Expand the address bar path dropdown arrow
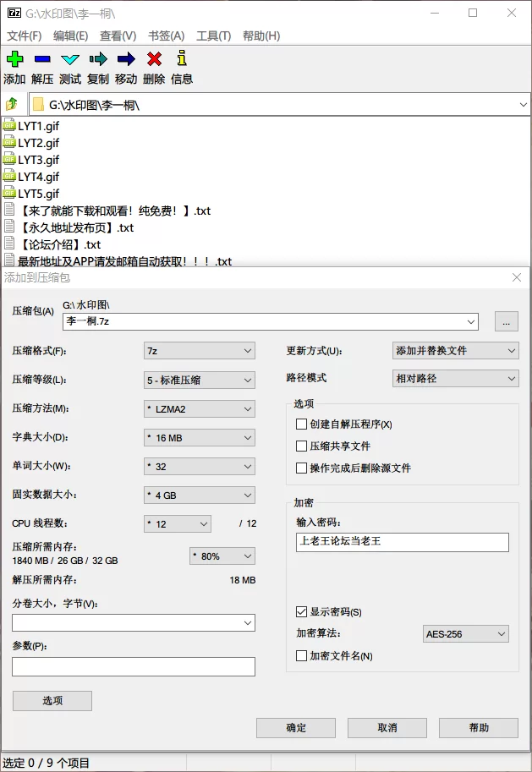Screen dimensions: 532x772 click(x=524, y=104)
